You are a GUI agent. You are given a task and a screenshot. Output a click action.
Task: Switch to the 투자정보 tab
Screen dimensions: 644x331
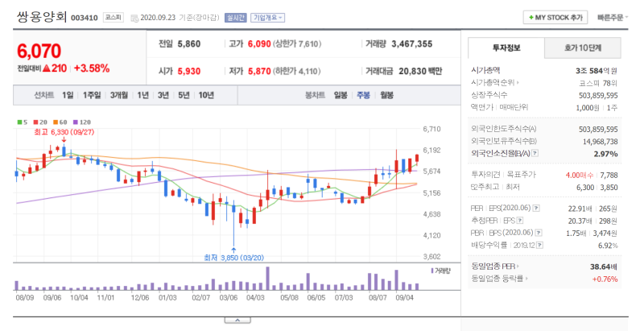click(x=506, y=48)
